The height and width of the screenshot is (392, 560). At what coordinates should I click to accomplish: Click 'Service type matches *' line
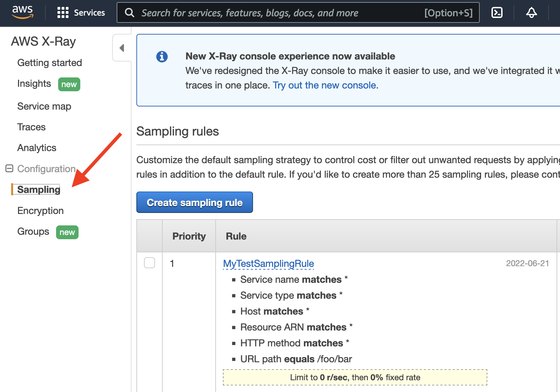pos(291,296)
